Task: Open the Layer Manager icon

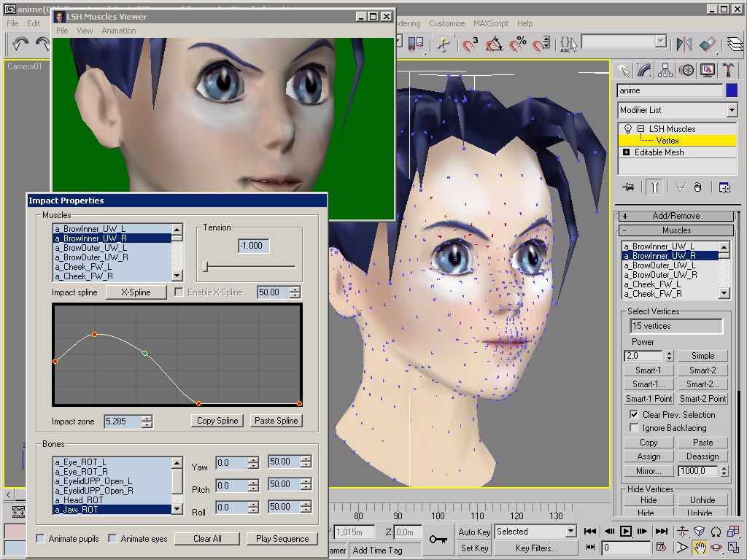Action: pyautogui.click(x=735, y=44)
